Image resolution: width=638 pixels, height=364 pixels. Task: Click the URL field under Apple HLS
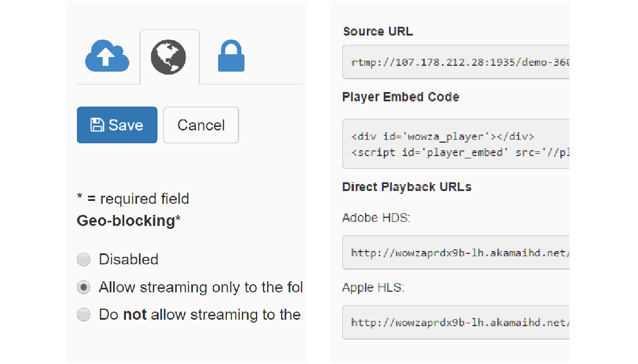pyautogui.click(x=456, y=322)
